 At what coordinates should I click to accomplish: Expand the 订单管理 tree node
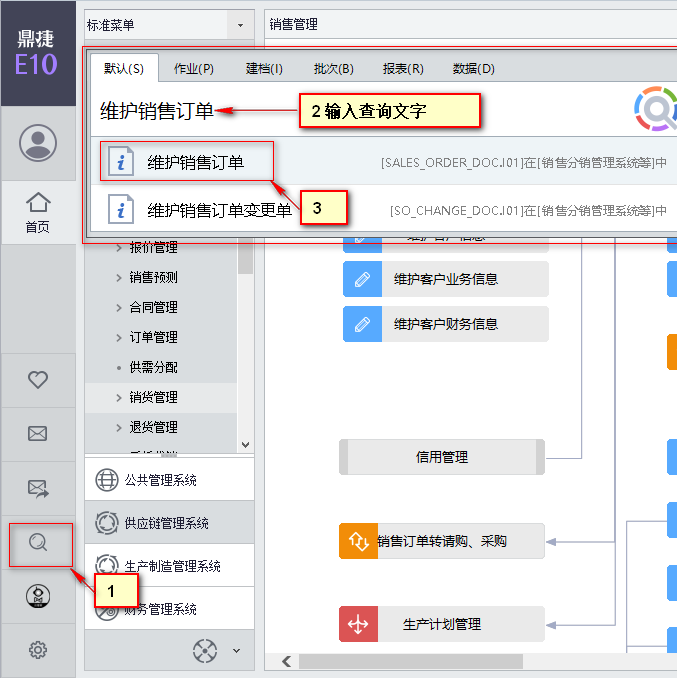(120, 338)
